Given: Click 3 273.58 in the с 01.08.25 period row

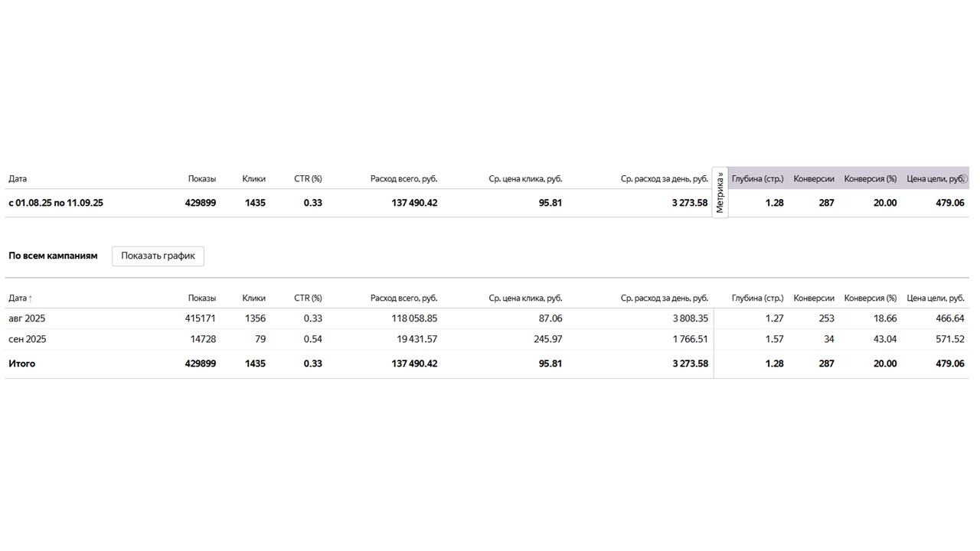Looking at the screenshot, I should click(690, 203).
